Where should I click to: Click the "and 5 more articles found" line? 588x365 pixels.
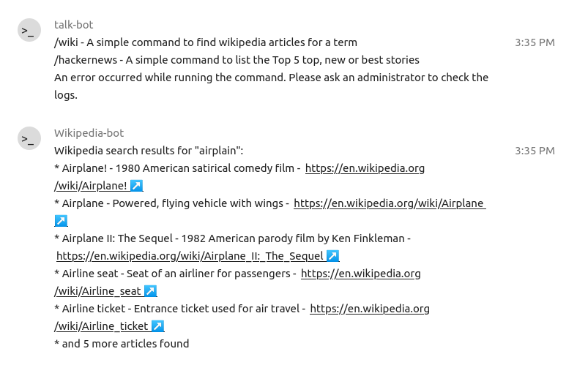tap(122, 344)
